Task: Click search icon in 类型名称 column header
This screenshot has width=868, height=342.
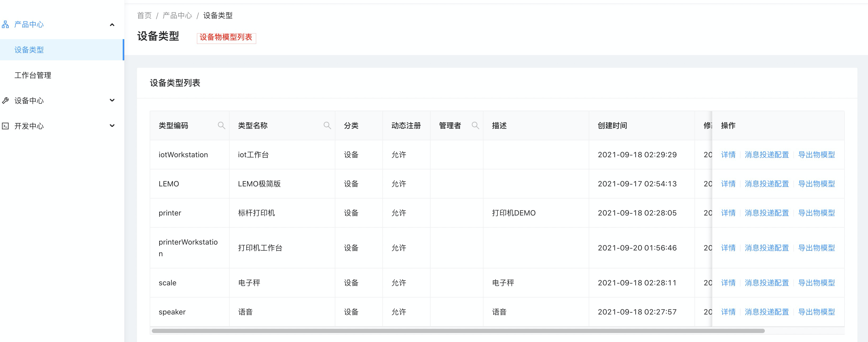Action: click(327, 125)
